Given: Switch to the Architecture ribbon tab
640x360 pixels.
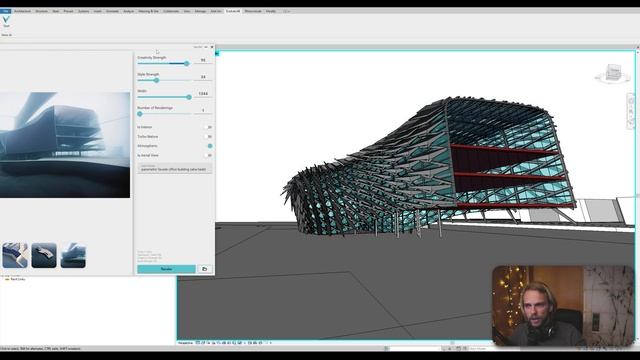Looking at the screenshot, I should click(x=22, y=11).
